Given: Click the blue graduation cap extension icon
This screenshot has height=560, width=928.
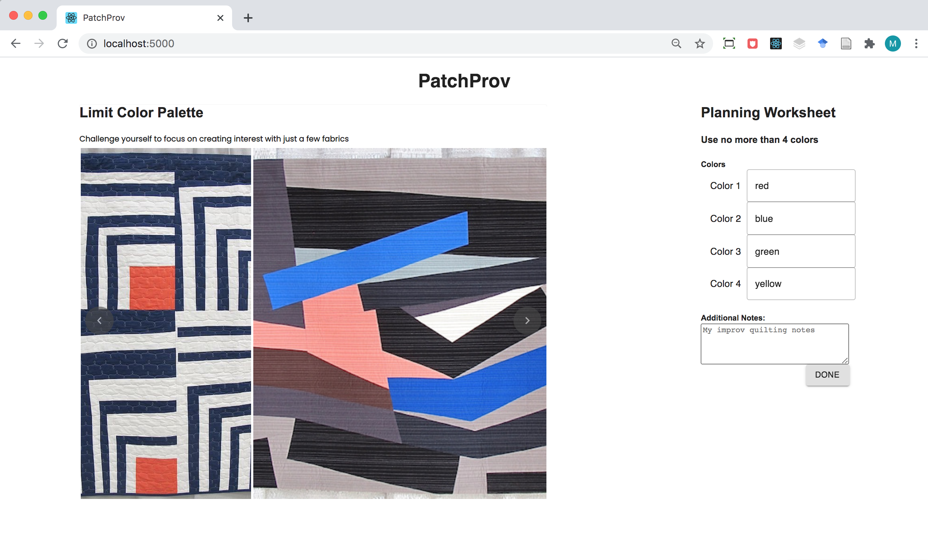Looking at the screenshot, I should (822, 44).
